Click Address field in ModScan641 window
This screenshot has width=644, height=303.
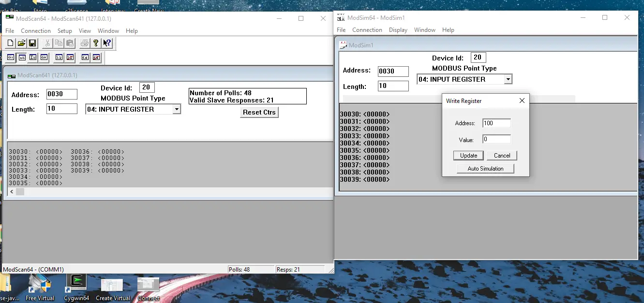62,94
